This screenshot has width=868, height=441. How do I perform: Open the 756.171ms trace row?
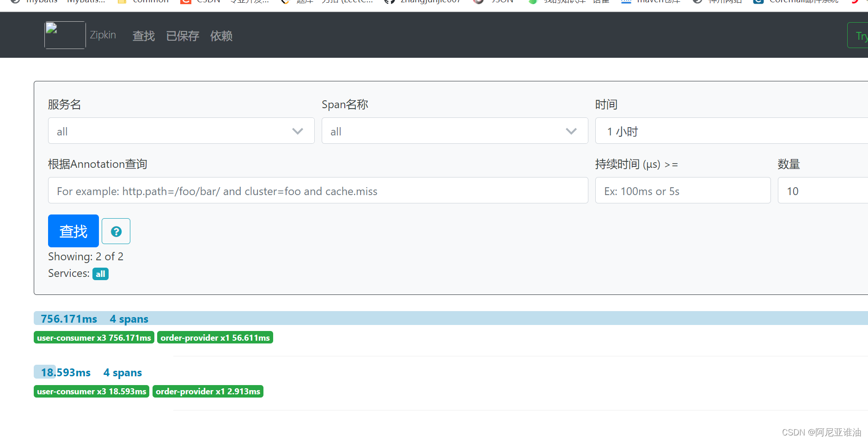[451, 318]
